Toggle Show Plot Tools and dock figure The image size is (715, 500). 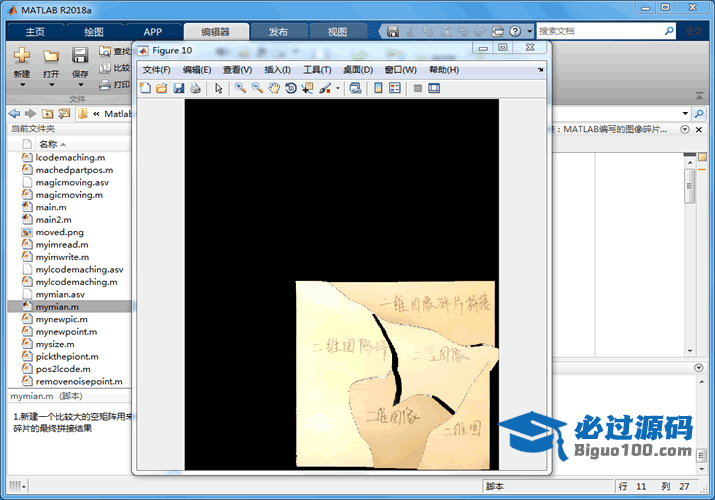pyautogui.click(x=434, y=88)
